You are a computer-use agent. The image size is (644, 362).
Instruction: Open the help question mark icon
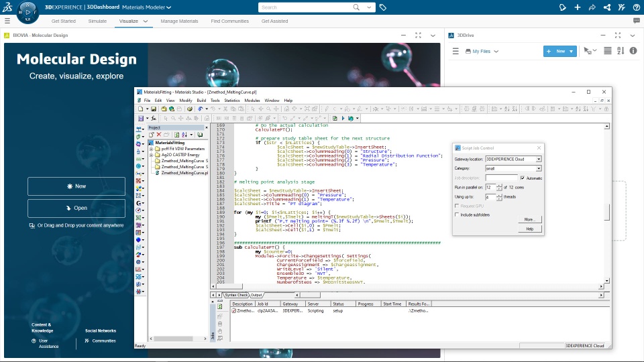tap(636, 7)
